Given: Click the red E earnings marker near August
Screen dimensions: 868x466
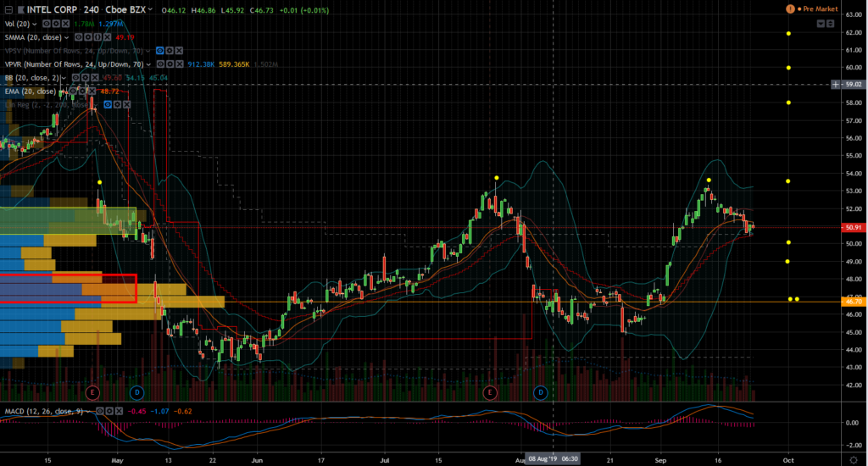Looking at the screenshot, I should [x=491, y=392].
